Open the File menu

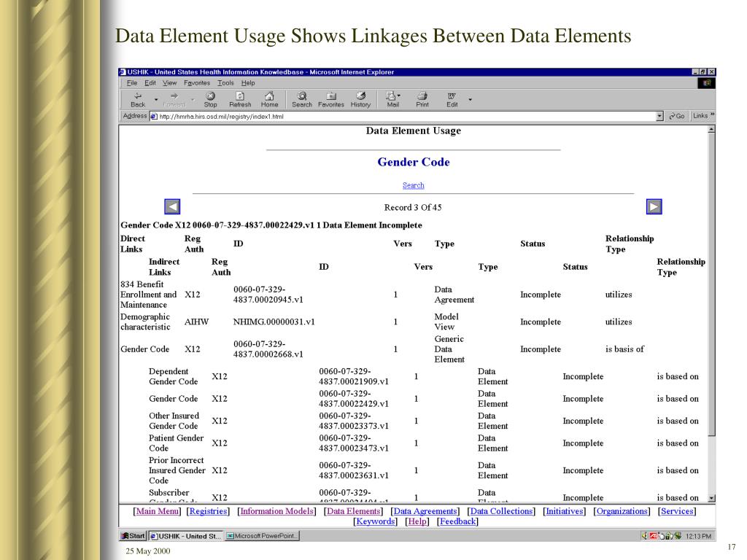(132, 83)
